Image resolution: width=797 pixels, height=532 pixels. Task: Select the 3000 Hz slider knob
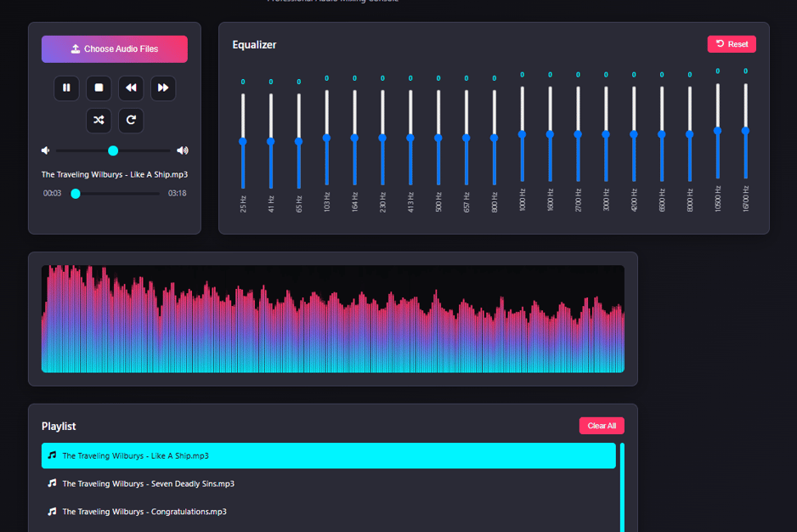pos(606,134)
